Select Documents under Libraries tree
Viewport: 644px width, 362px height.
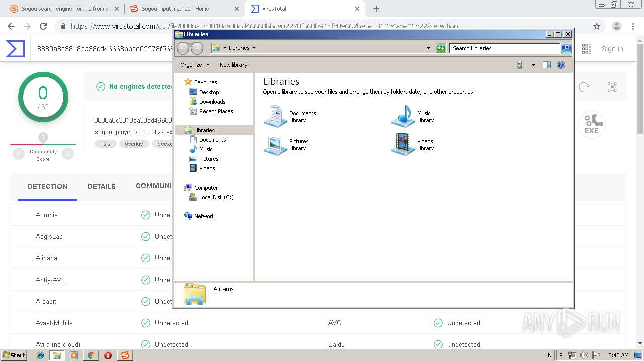[212, 140]
